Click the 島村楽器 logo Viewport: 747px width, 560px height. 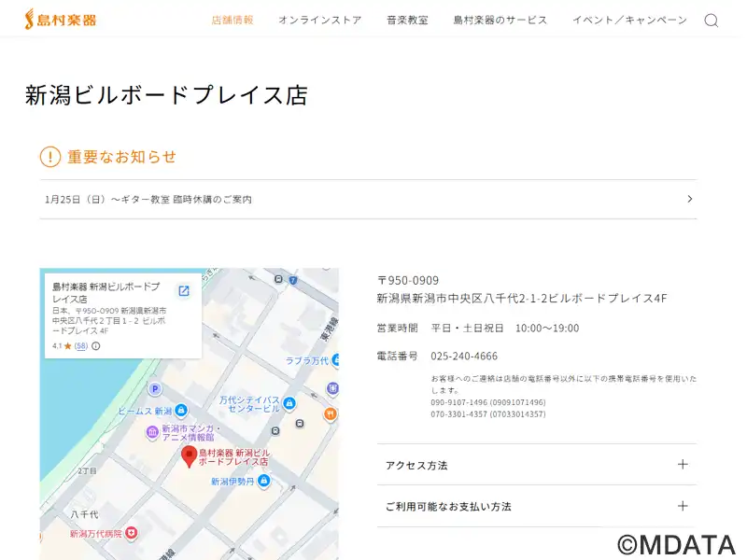point(61,20)
